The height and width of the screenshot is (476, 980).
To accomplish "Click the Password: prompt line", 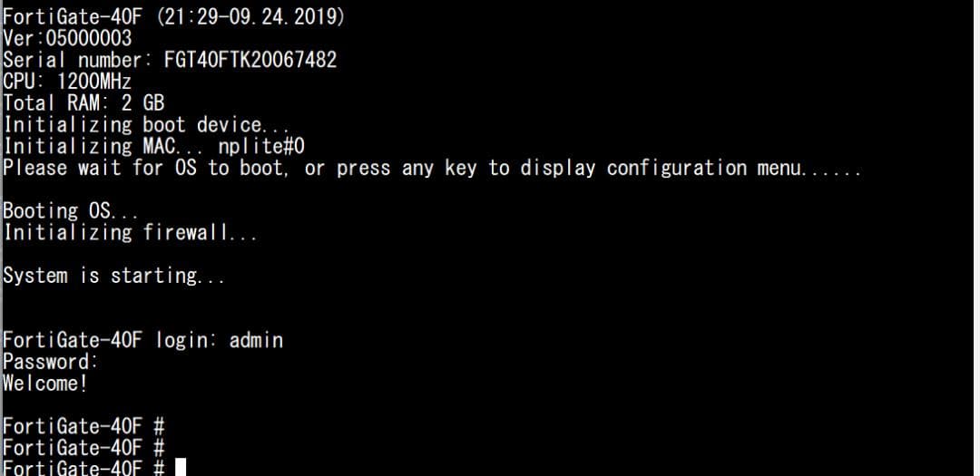I will [50, 362].
